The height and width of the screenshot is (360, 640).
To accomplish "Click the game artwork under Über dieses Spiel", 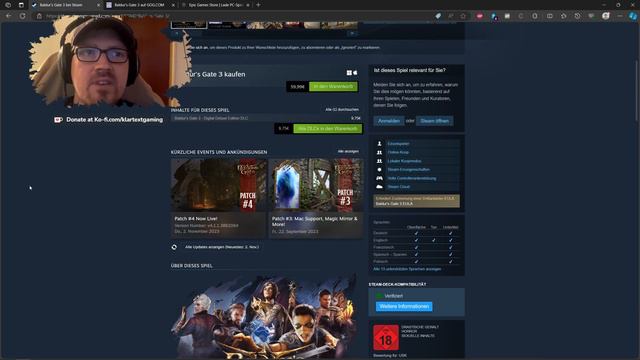I will point(267,315).
